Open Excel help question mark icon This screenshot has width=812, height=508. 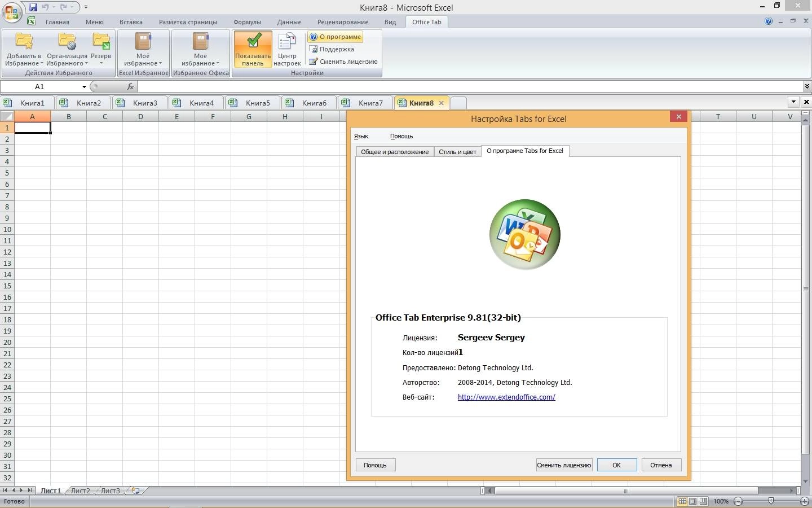[x=769, y=21]
